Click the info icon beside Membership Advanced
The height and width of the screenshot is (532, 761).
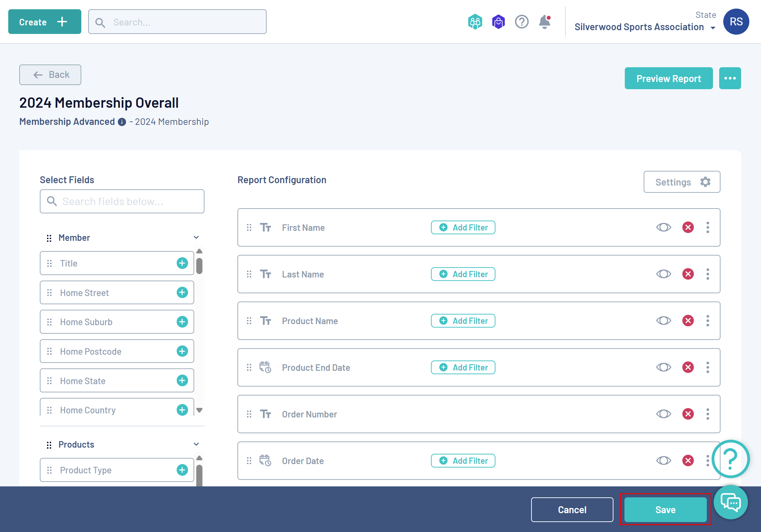[x=122, y=122]
